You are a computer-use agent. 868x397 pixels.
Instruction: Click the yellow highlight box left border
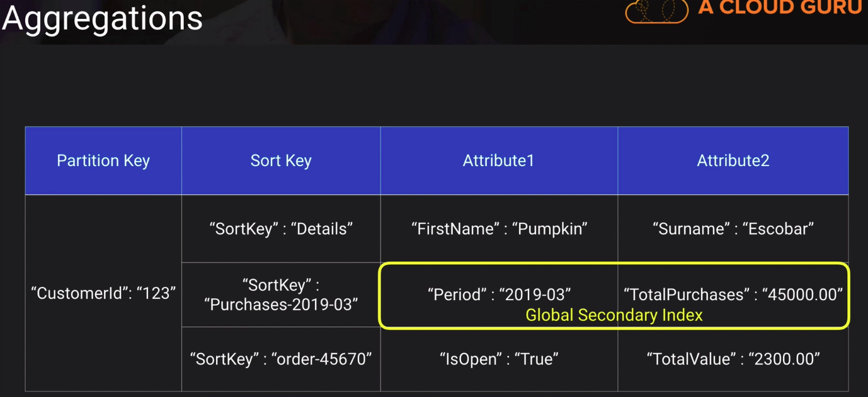coord(379,296)
